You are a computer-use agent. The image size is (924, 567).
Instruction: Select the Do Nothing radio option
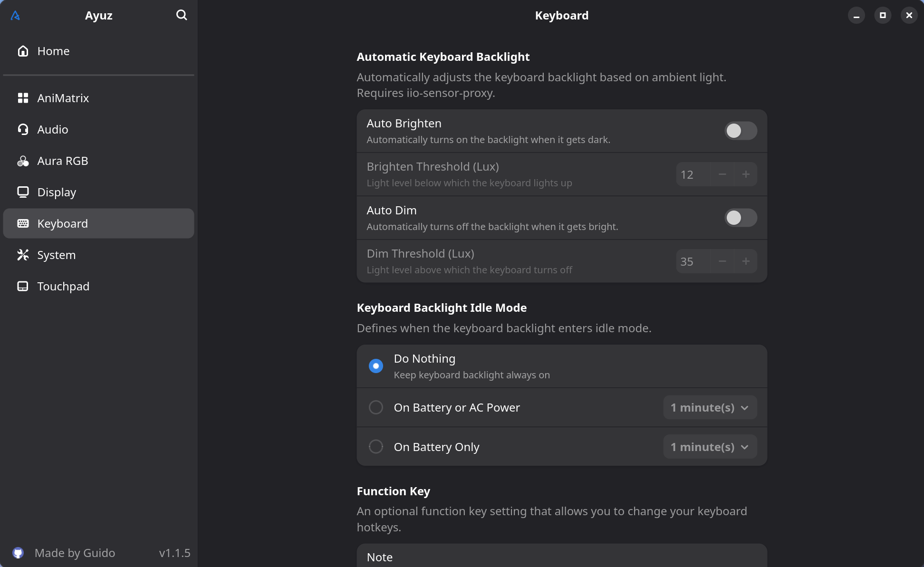click(376, 366)
